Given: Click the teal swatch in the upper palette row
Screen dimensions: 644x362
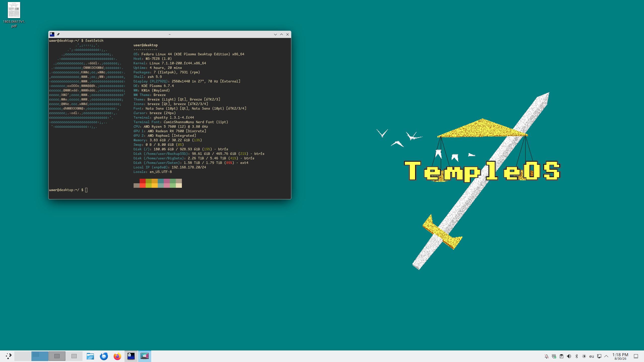Looking at the screenshot, I should click(x=161, y=181).
